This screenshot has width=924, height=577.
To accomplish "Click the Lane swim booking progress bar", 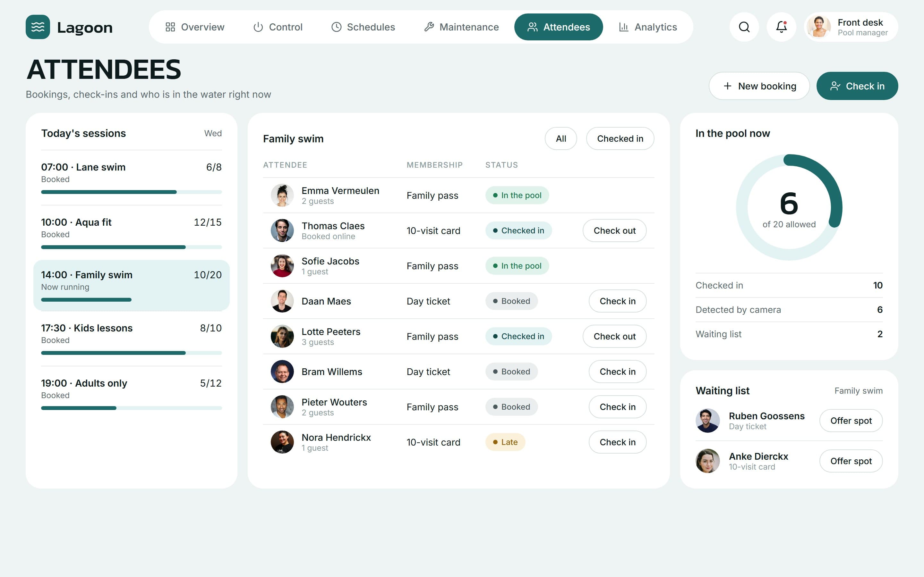I will (x=131, y=192).
